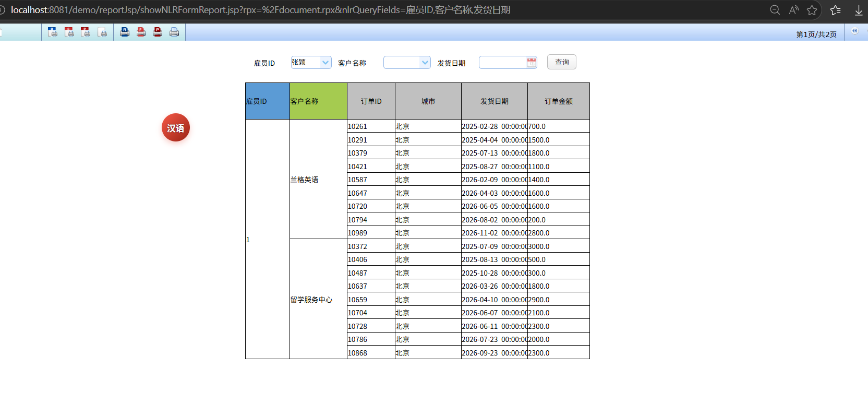Viewport: 868px width, 415px height.
Task: Click the red 汉语 round button
Action: pyautogui.click(x=176, y=128)
